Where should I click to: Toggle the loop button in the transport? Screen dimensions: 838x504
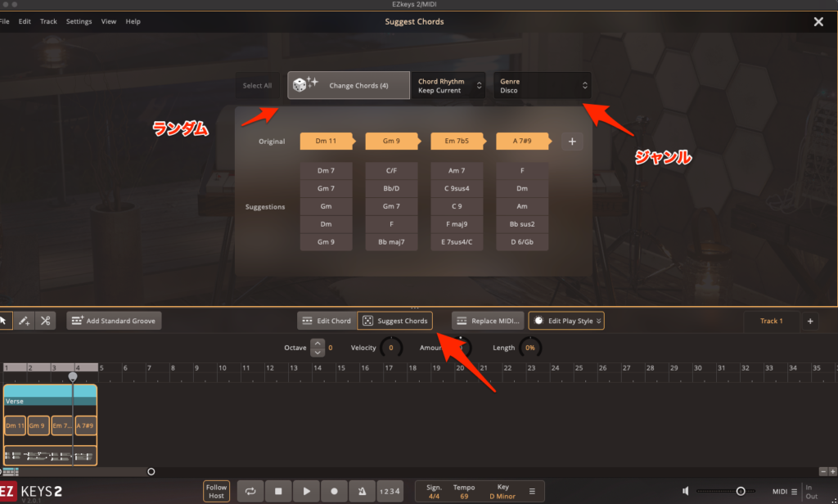click(250, 491)
